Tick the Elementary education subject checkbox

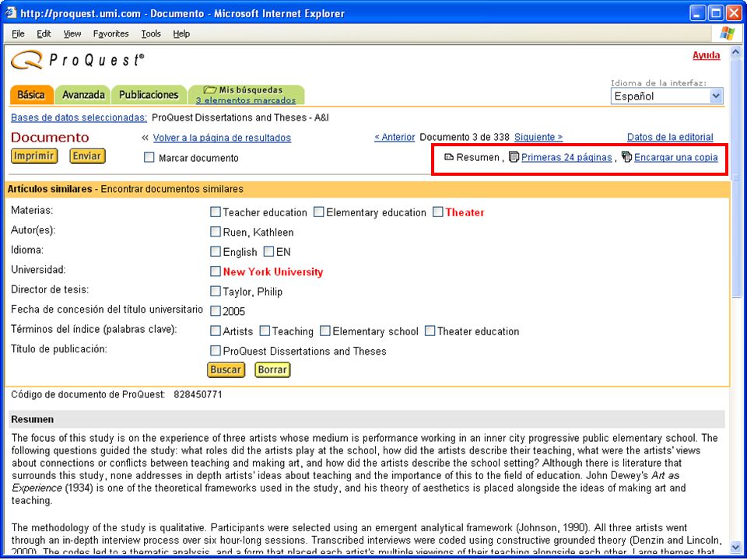point(319,212)
